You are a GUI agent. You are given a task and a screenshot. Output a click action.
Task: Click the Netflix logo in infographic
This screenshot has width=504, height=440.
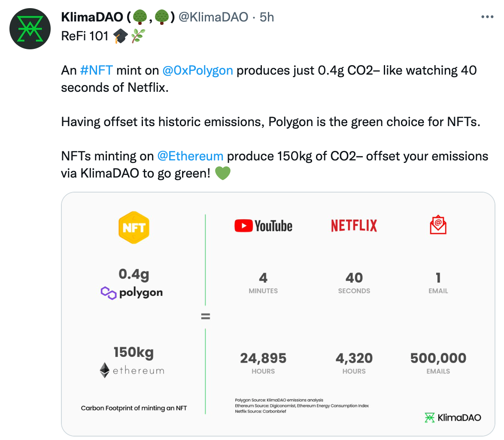tap(354, 226)
